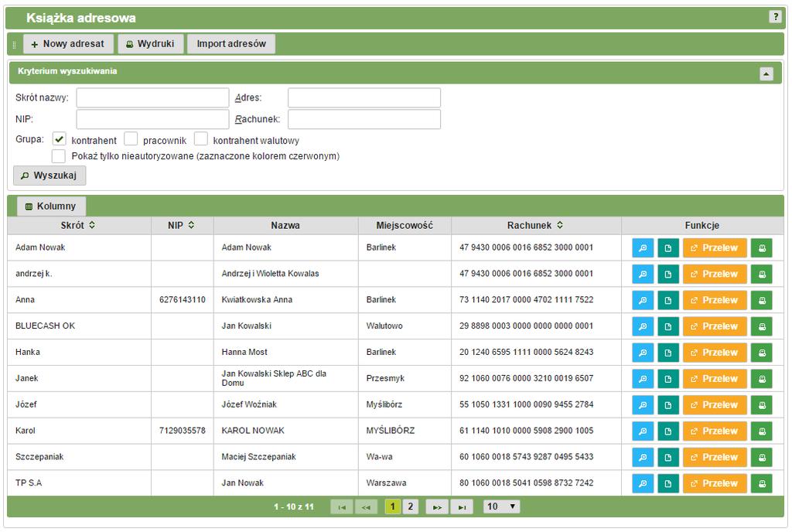Sort table by Rachunek column
This screenshot has height=532, width=792.
(560, 225)
